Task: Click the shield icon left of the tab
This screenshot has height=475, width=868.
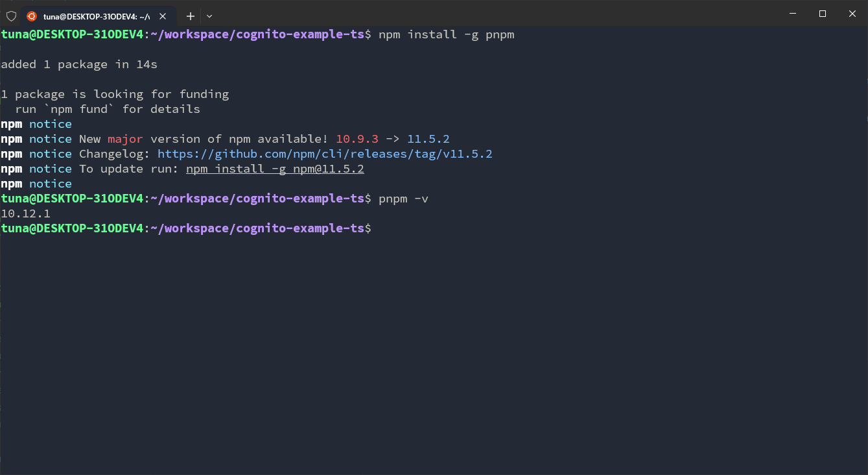Action: coord(10,16)
